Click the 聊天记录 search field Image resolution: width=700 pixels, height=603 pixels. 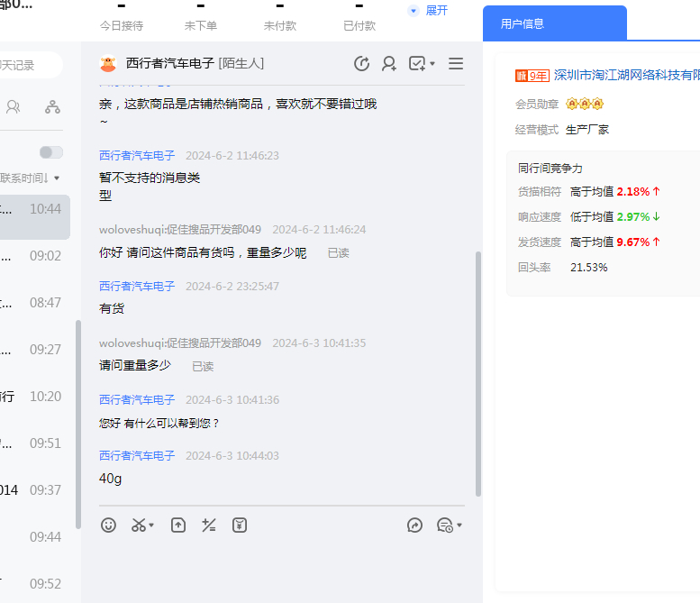[x=27, y=65]
